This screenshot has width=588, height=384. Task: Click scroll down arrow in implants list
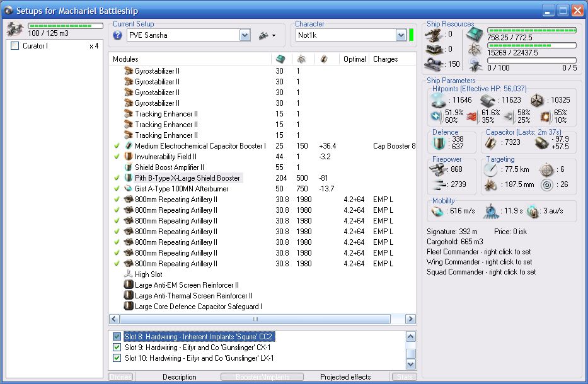pos(411,364)
